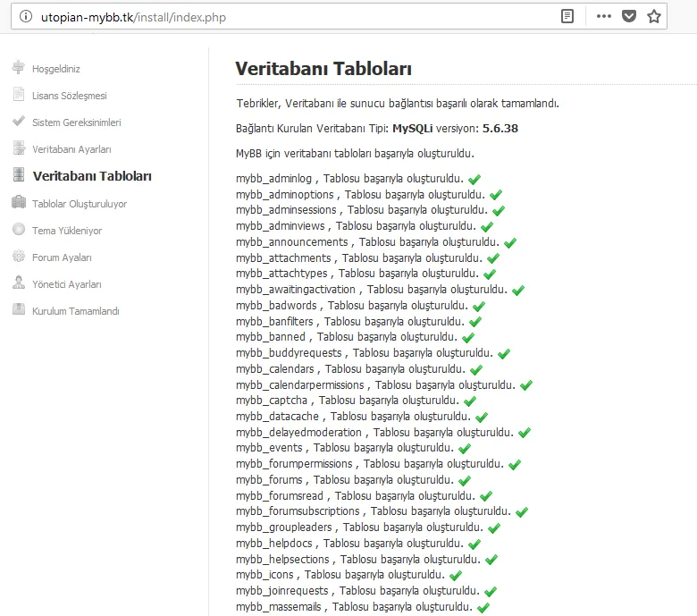Click the Forum Ayaları gear icon
697x616 pixels.
(19, 257)
